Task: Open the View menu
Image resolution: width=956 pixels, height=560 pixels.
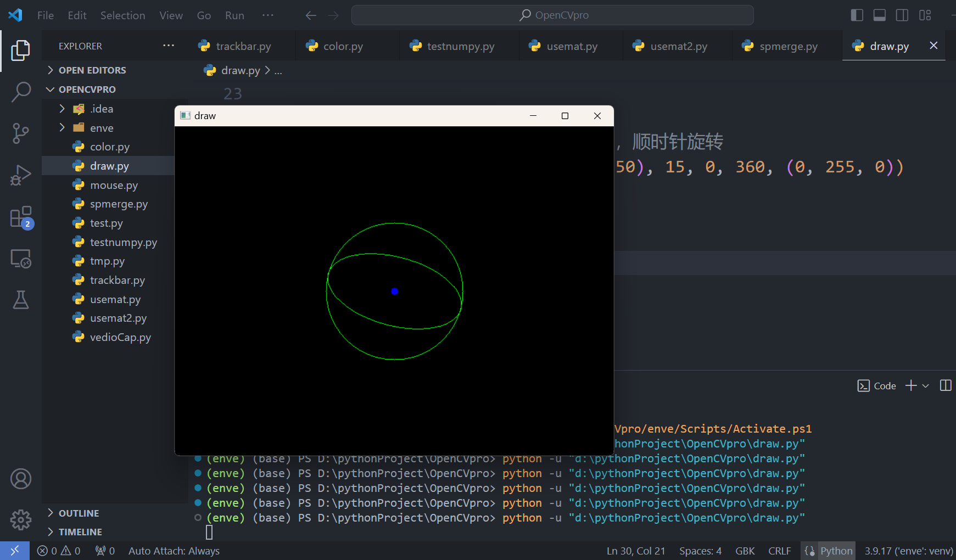Action: [171, 15]
